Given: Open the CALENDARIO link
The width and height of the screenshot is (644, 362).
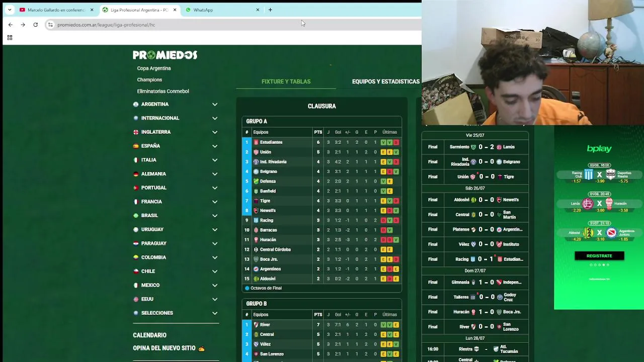Looking at the screenshot, I should 149,335.
